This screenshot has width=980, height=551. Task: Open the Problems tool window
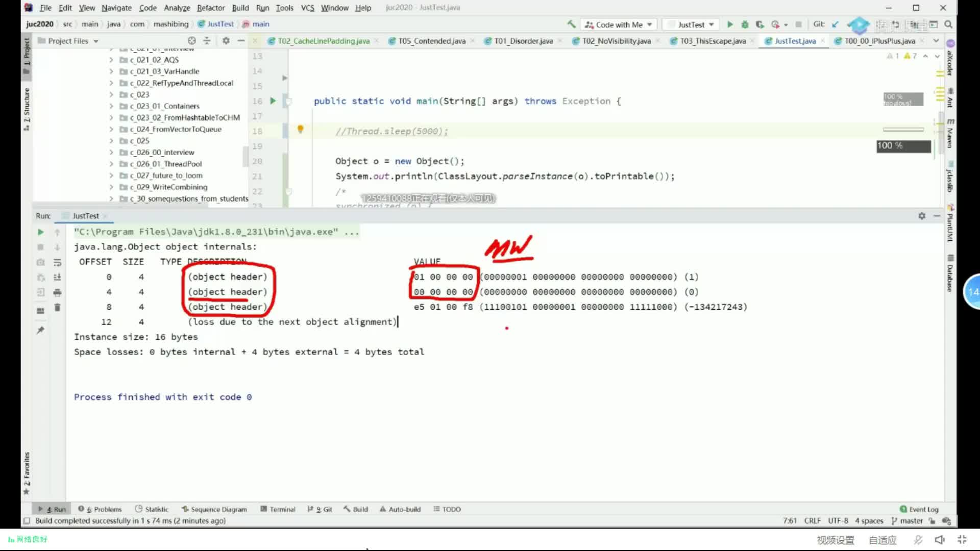[100, 509]
